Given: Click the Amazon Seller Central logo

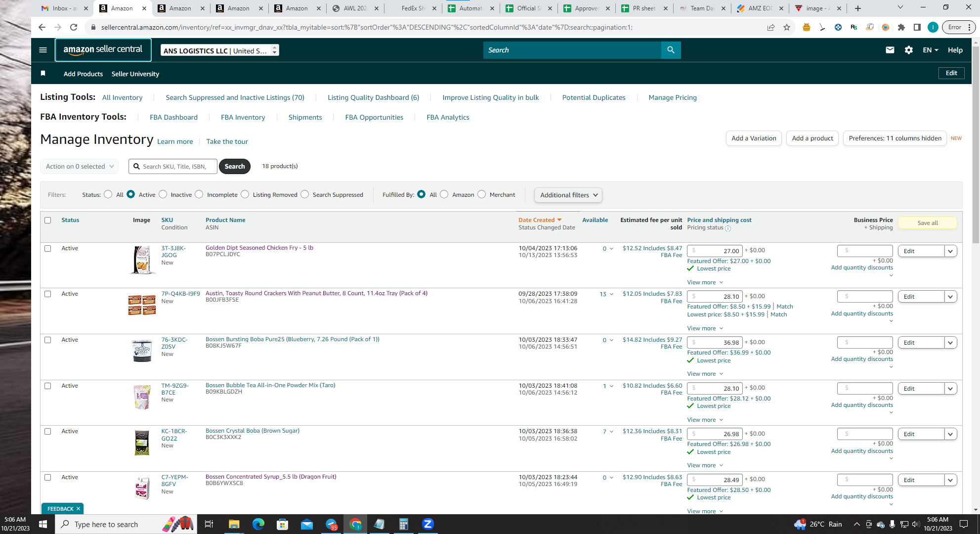Looking at the screenshot, I should pos(103,49).
